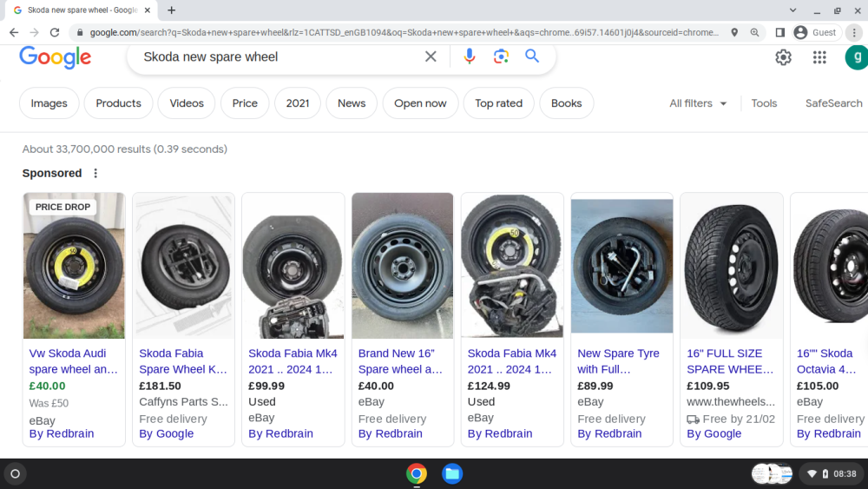868x489 pixels.
Task: Go back to previous page
Action: (x=14, y=33)
